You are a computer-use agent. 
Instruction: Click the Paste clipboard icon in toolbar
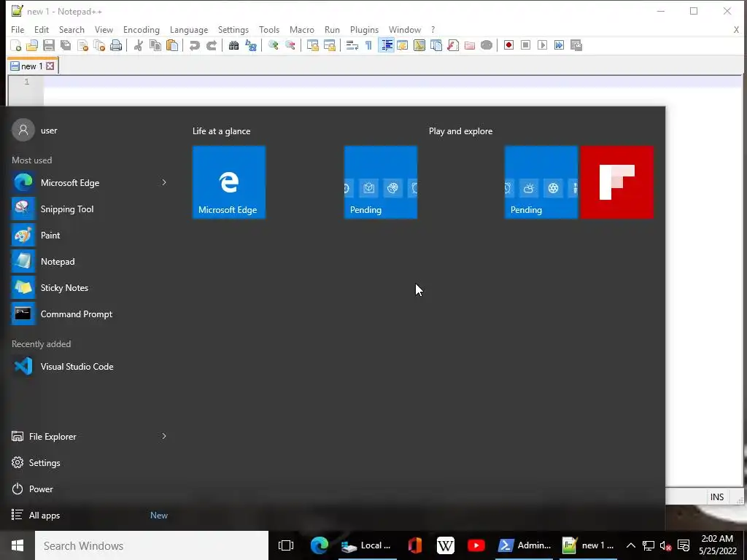(x=172, y=45)
